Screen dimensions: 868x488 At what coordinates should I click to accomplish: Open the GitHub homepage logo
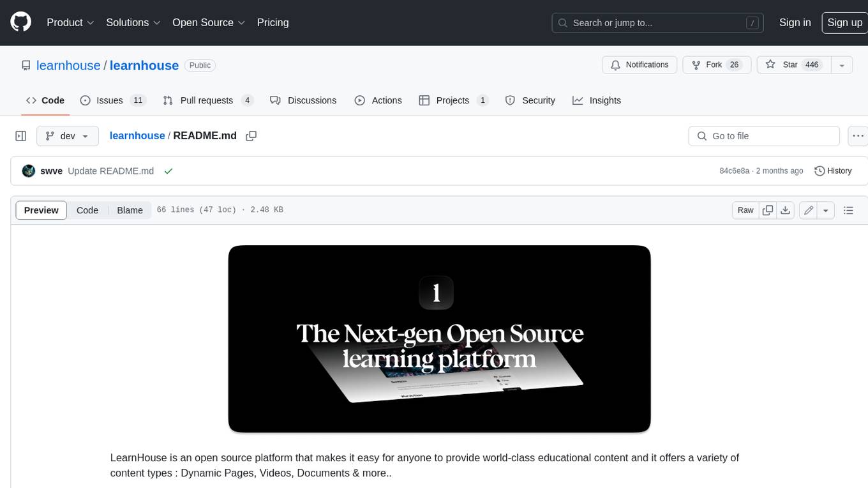20,22
